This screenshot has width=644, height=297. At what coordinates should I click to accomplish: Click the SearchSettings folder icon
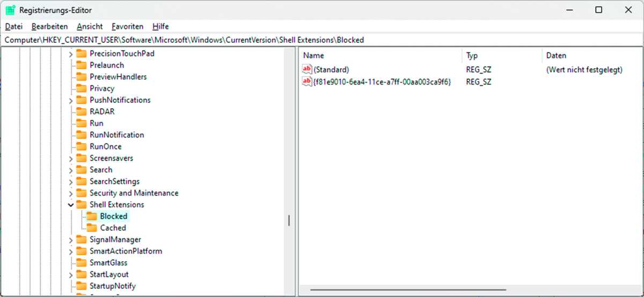point(81,181)
